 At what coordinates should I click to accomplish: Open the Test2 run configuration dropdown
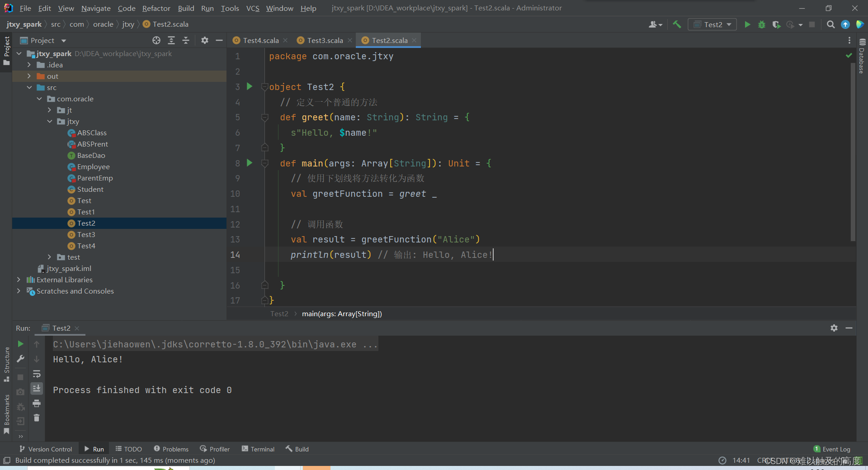click(x=712, y=24)
